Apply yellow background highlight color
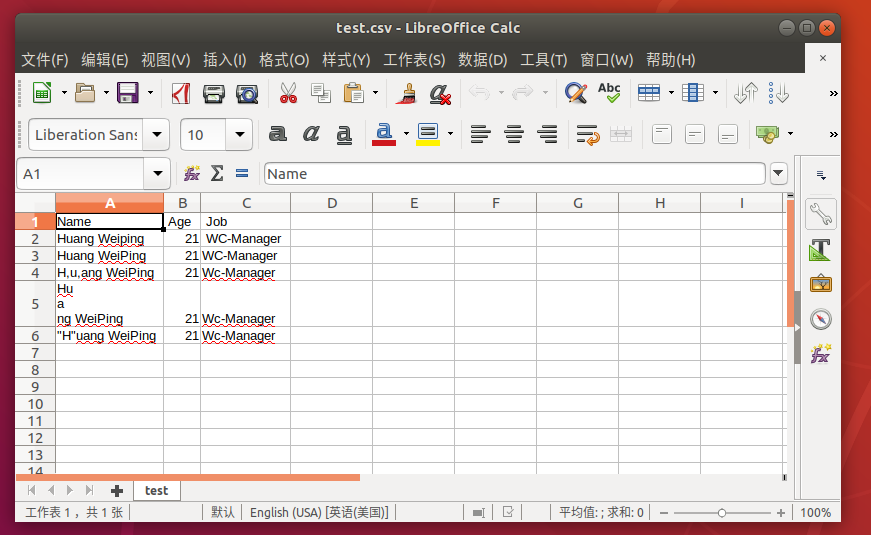 coord(428,134)
